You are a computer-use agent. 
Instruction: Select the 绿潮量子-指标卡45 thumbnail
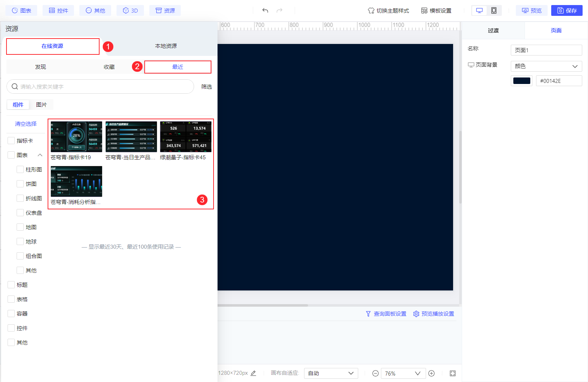point(186,137)
